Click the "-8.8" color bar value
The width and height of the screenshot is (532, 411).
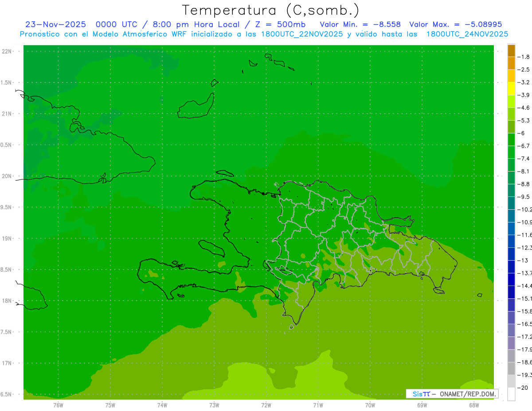(x=524, y=184)
